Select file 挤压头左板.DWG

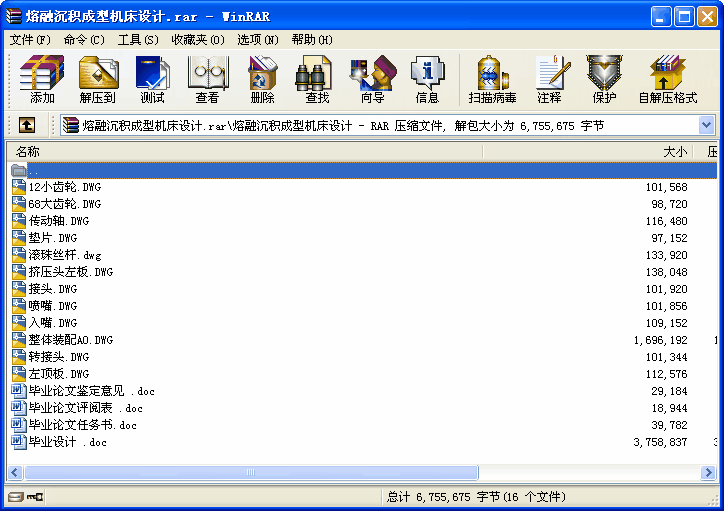71,272
